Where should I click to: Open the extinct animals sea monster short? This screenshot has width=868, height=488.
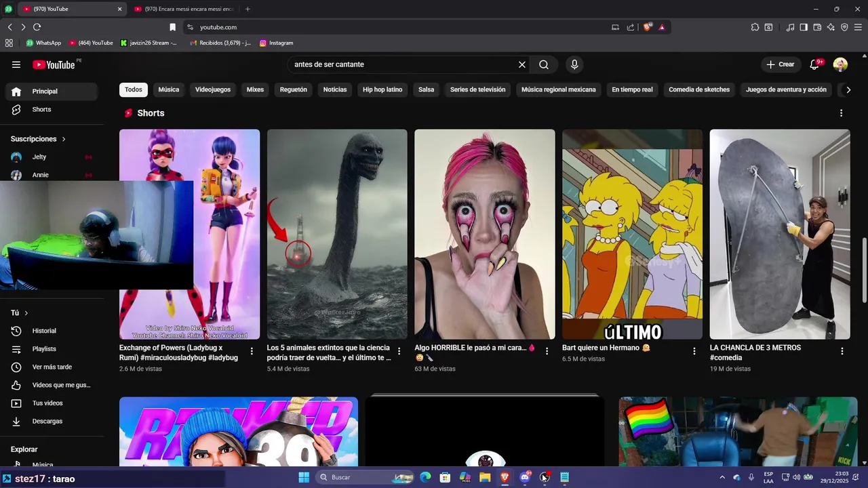[337, 235]
